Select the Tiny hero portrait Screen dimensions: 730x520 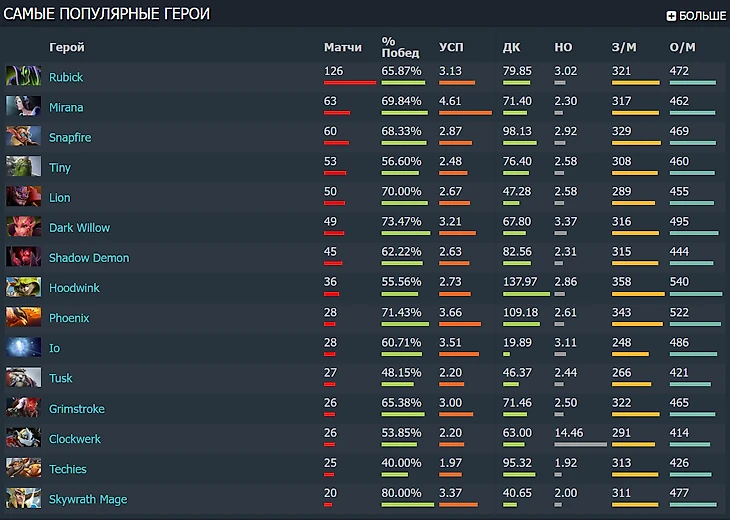[x=23, y=167]
